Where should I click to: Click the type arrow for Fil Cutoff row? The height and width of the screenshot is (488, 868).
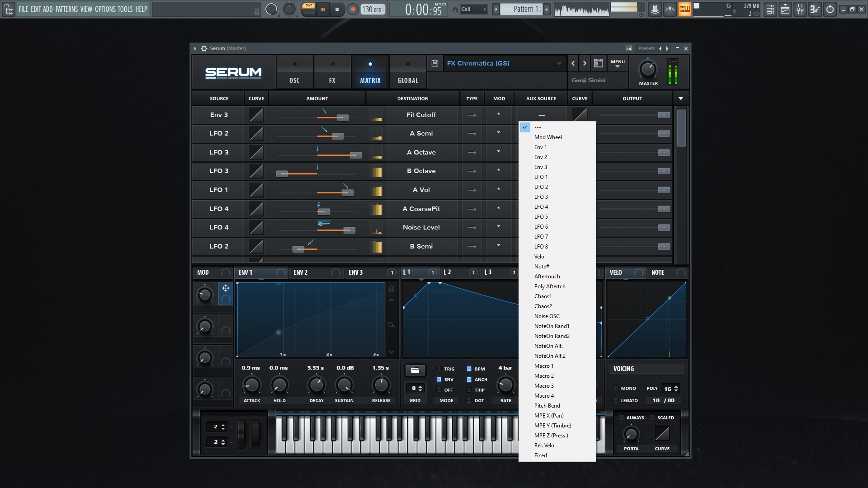point(472,115)
